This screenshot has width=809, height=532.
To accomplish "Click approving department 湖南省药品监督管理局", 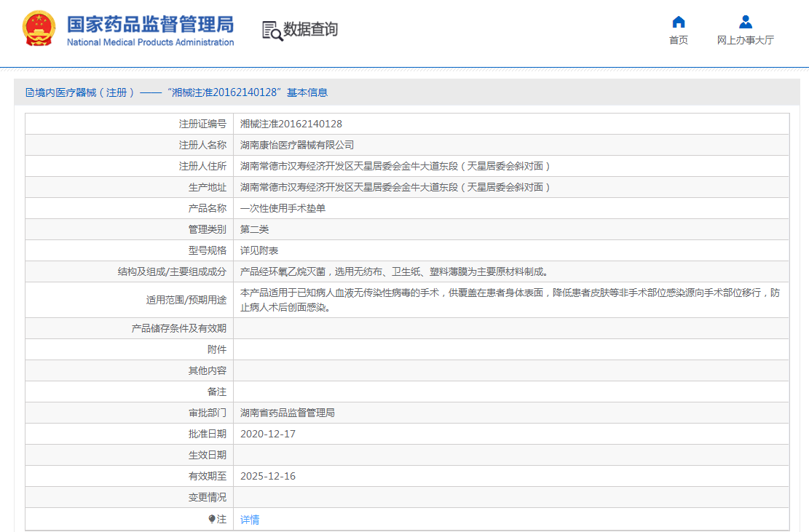I will (x=288, y=413).
